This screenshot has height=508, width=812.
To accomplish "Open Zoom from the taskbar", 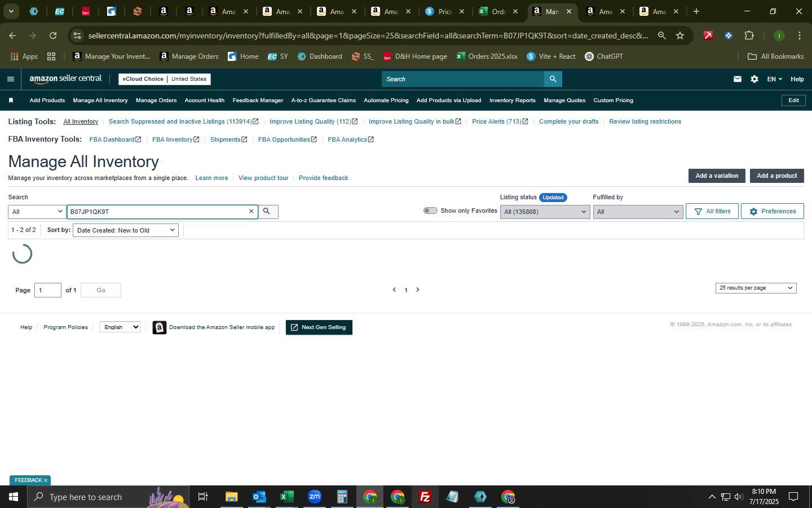I will point(314,497).
